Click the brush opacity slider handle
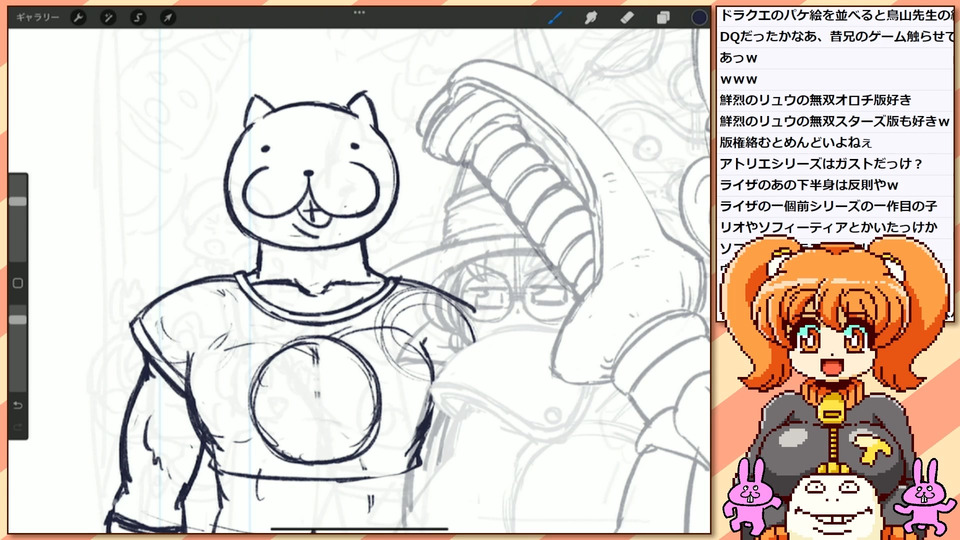 [18, 320]
